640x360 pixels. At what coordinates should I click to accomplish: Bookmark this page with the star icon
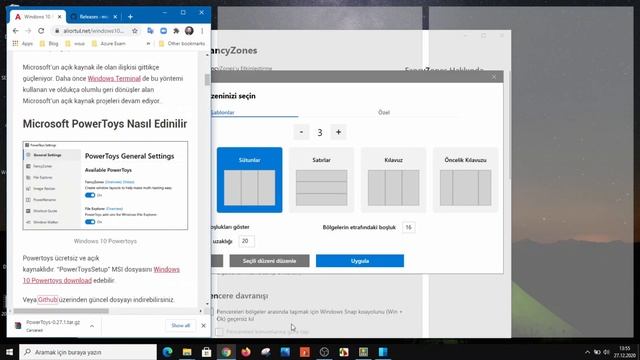(135, 31)
